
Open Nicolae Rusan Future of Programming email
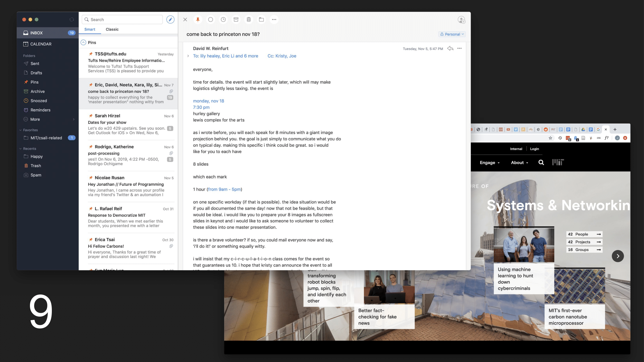coord(128,186)
